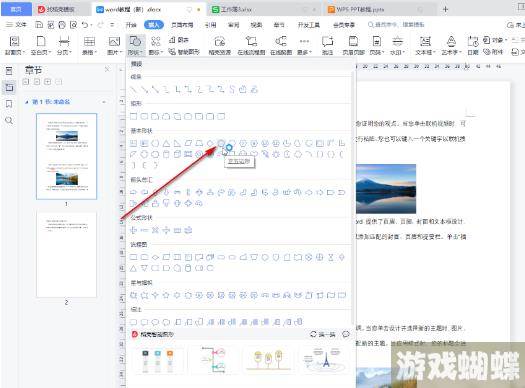The image size is (525, 388).
Task: Select the right triangle basic shape
Action: pyautogui.click(x=177, y=143)
